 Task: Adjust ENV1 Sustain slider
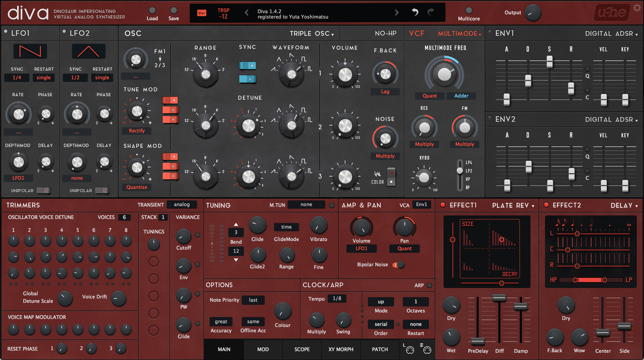tap(550, 62)
